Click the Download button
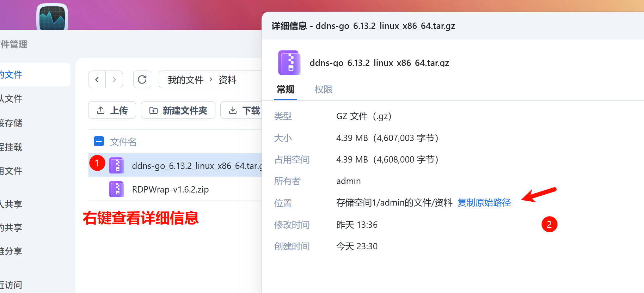 coord(243,110)
